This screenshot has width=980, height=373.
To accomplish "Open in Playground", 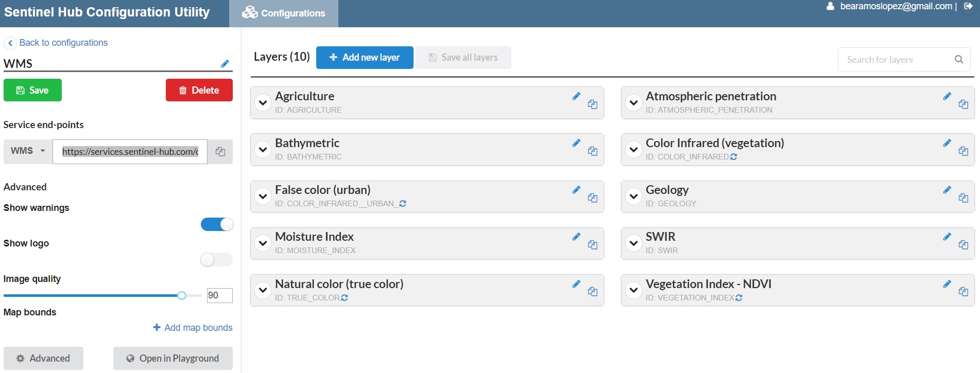I will pyautogui.click(x=173, y=358).
